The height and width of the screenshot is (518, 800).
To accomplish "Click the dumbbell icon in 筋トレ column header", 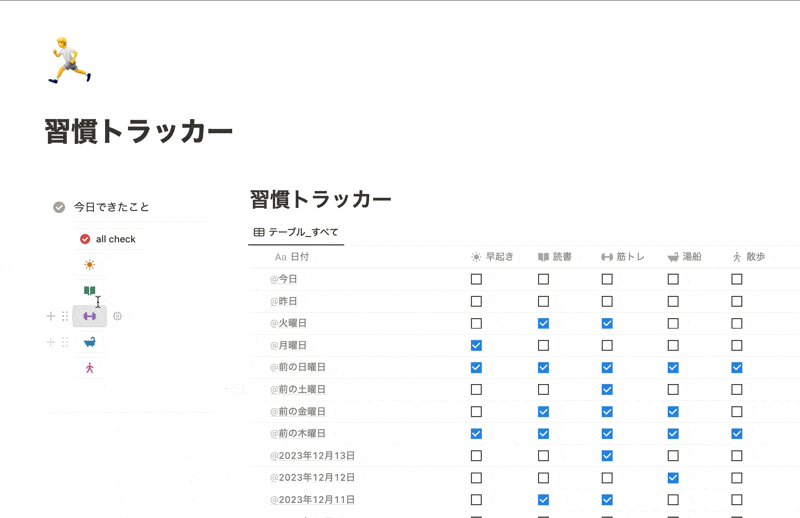I will coord(607,257).
